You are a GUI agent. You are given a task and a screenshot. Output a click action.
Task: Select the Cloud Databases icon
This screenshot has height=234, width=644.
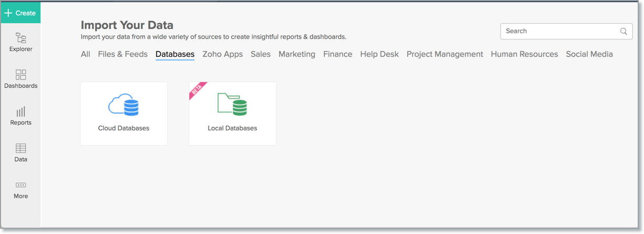[124, 105]
